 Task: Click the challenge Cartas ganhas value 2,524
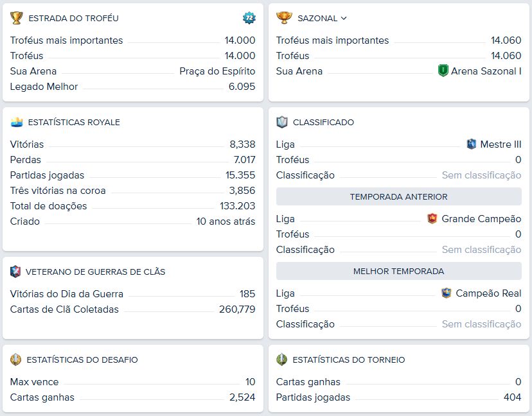tap(242, 397)
